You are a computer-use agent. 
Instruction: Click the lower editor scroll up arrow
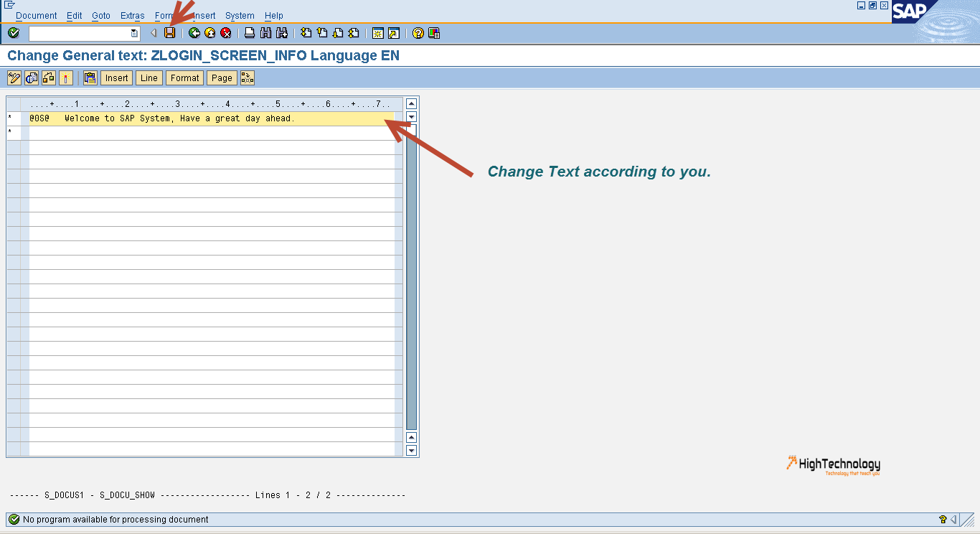(412, 437)
